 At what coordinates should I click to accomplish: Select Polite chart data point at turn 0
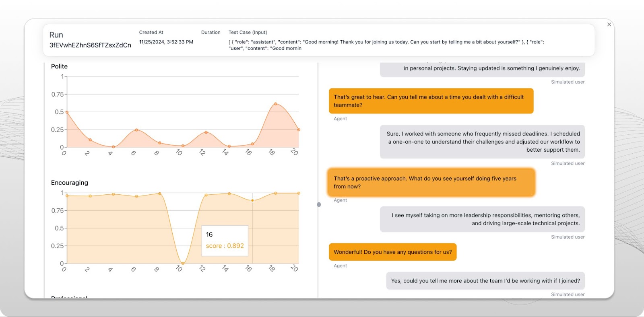point(67,112)
